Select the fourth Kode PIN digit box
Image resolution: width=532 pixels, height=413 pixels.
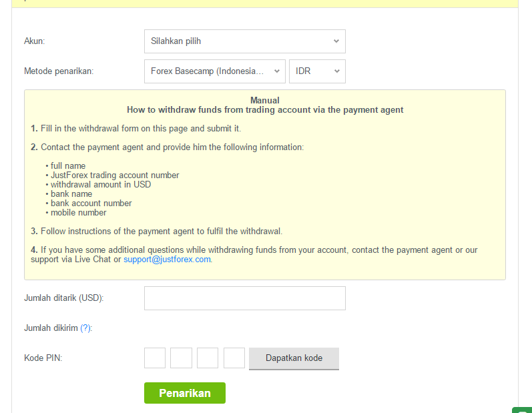234,358
